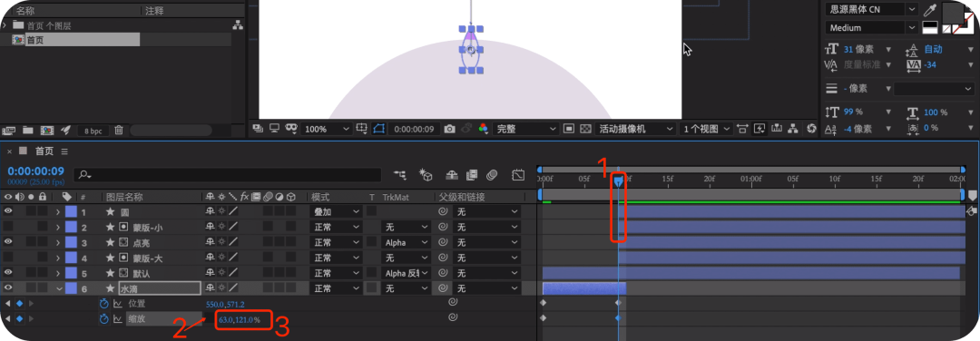The width and height of the screenshot is (980, 341).
Task: Click the motion blur enable icon in timeline
Action: coord(492,175)
